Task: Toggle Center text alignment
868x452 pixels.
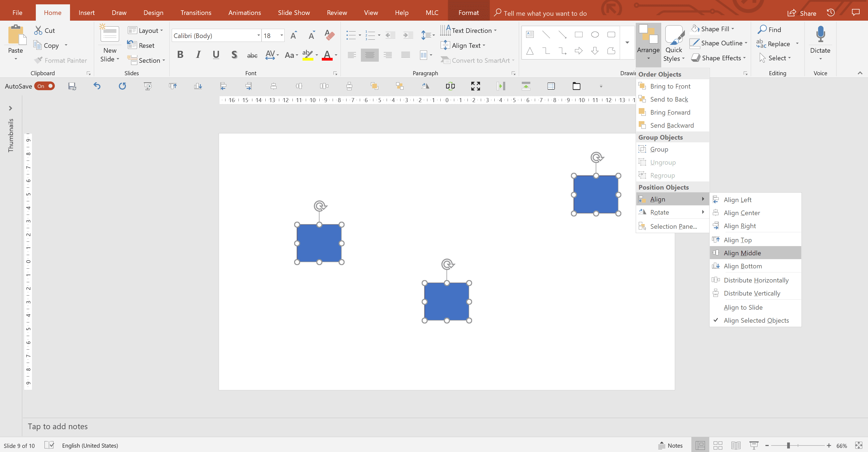Action: [x=370, y=55]
